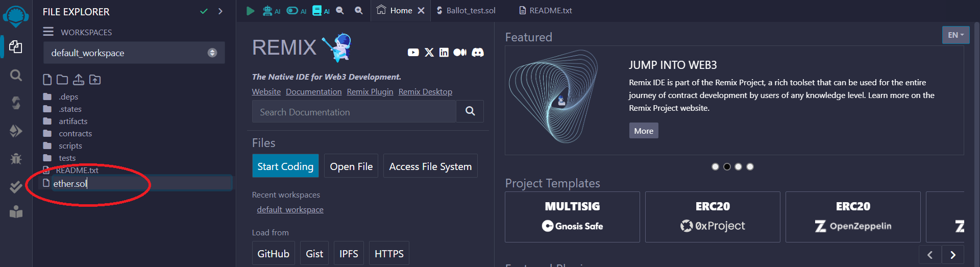Click Access File System button

click(430, 166)
